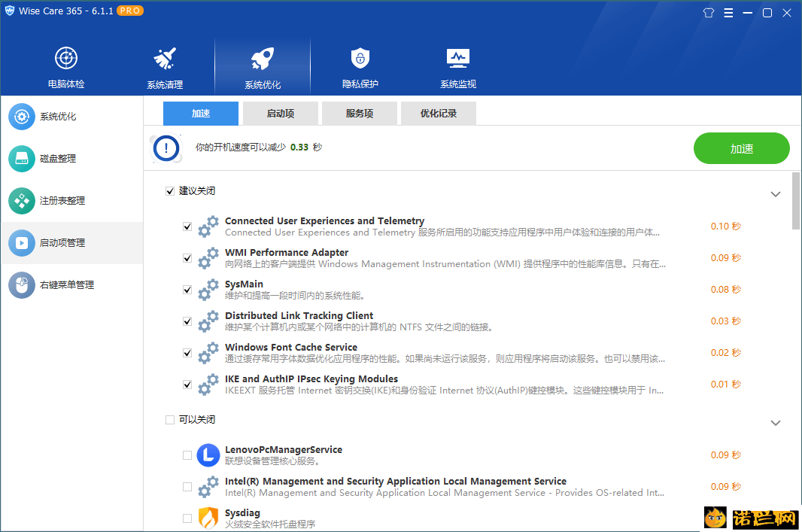This screenshot has height=532, width=802.
Task: Collapse the 可以关闭 section chevron
Action: click(x=776, y=423)
